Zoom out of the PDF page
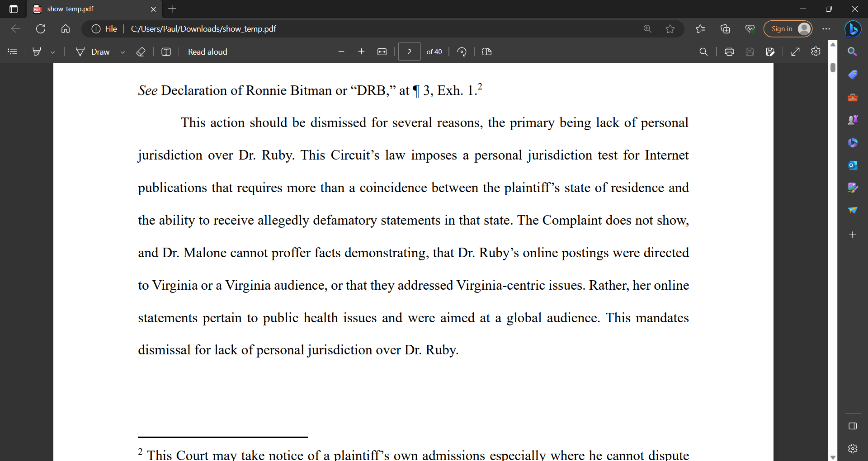 coord(341,52)
